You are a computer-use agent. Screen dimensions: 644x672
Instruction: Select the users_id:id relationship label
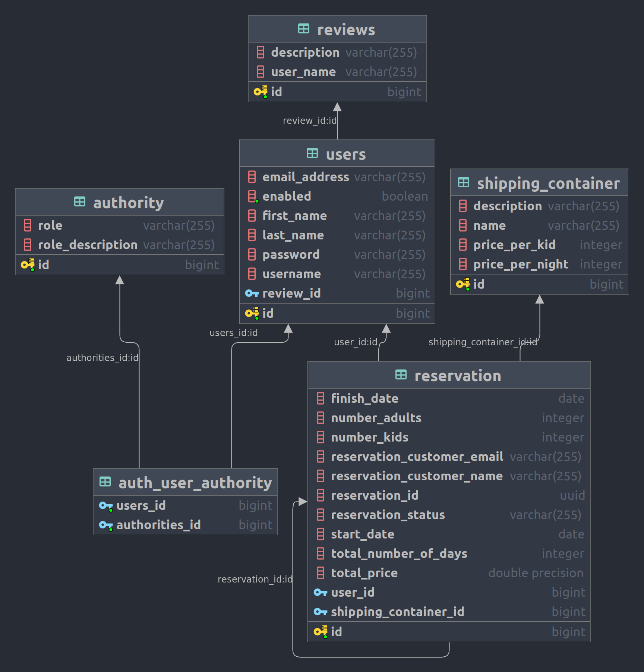click(x=234, y=333)
